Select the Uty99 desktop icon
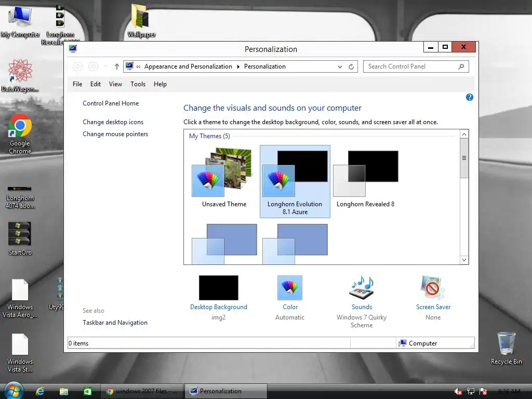The width and height of the screenshot is (532, 399). click(x=56, y=295)
